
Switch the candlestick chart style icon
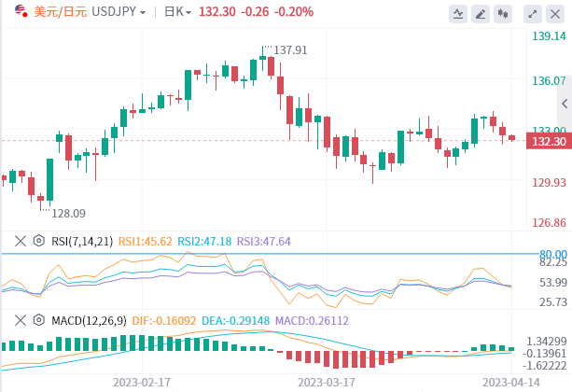tap(503, 14)
